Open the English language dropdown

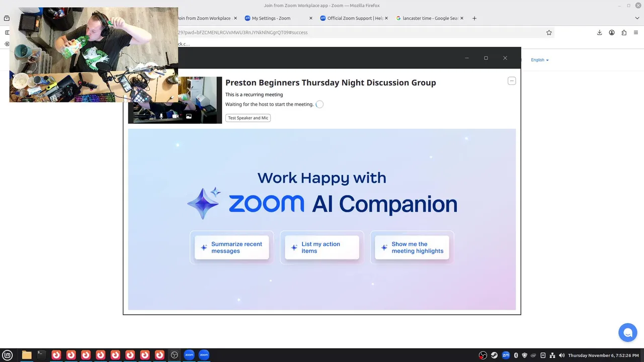(540, 60)
